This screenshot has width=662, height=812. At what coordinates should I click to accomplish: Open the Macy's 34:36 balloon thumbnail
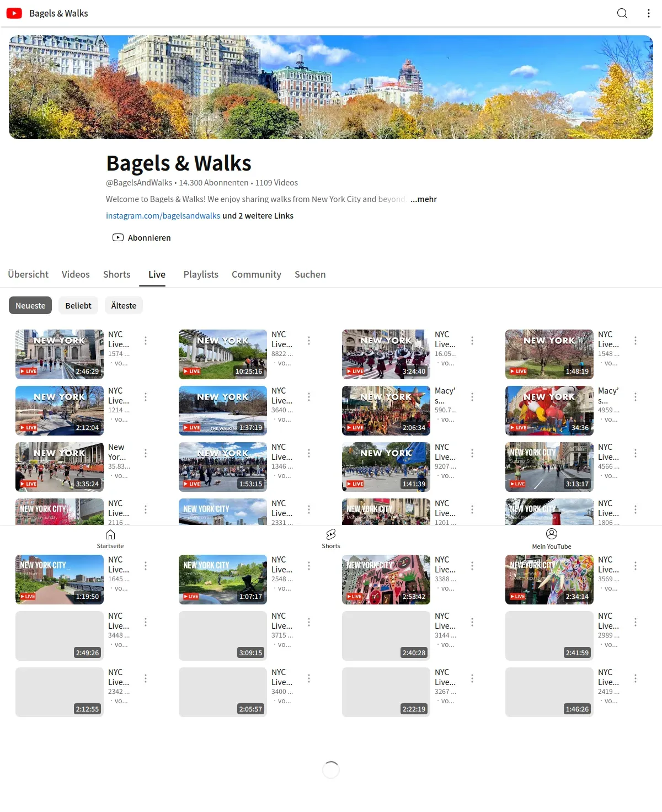pyautogui.click(x=549, y=411)
